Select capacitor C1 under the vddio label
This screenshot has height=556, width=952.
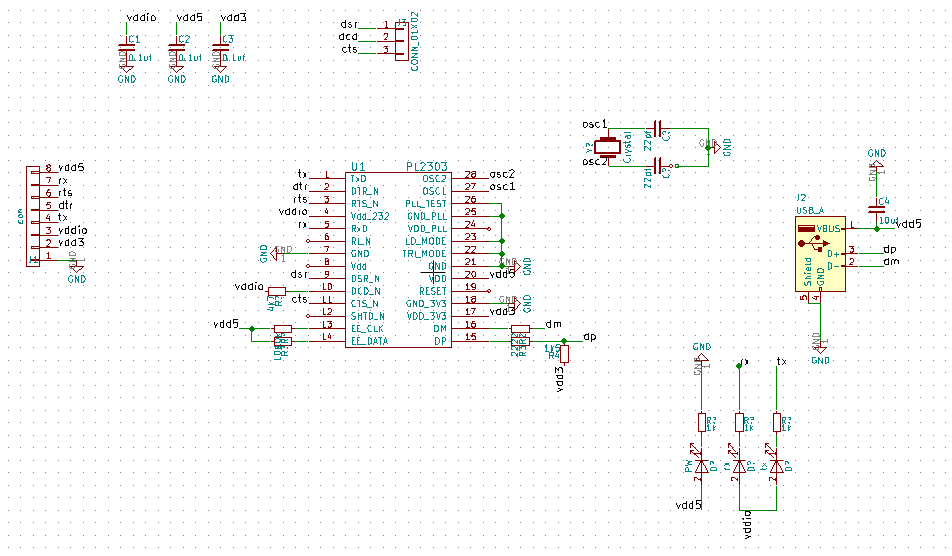(126, 47)
